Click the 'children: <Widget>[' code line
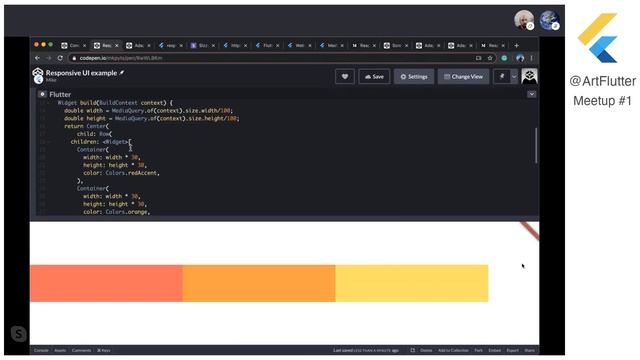Viewport: 640px width, 360px height. (101, 142)
